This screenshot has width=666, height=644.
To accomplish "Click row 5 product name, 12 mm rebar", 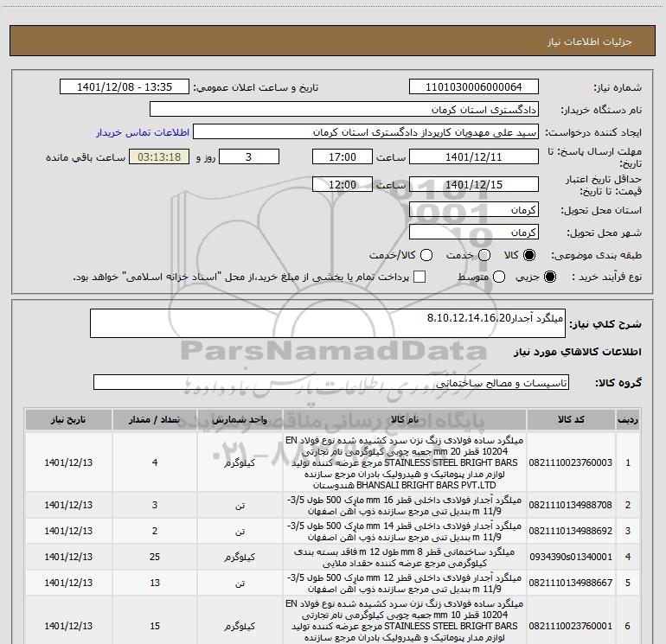I will [405, 583].
